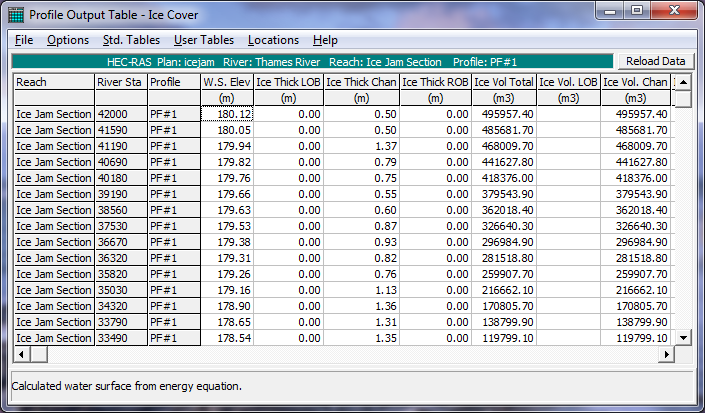705x413 pixels.
Task: Click the River Sta column header
Action: pos(120,82)
